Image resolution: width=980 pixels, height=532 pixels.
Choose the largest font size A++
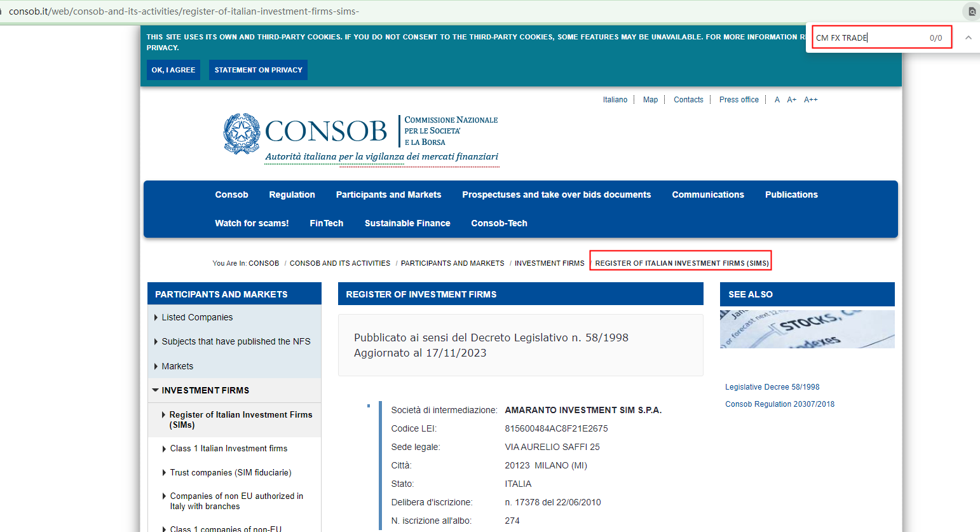[x=811, y=100]
